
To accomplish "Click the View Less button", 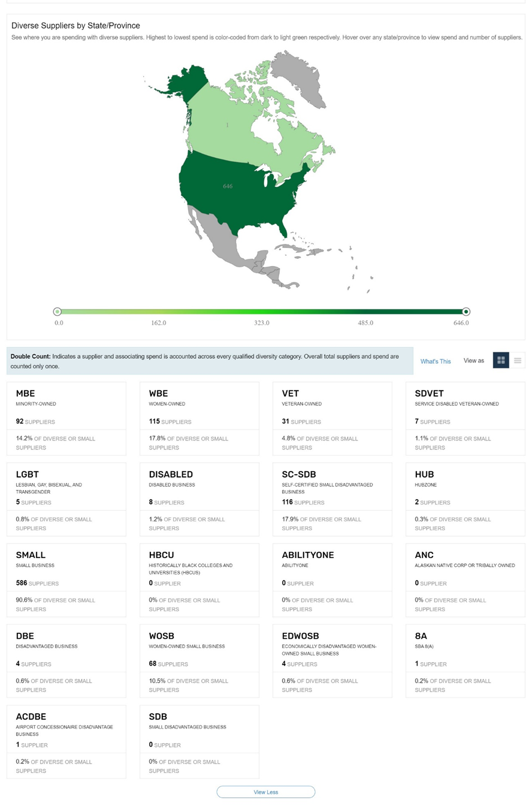I will click(266, 792).
